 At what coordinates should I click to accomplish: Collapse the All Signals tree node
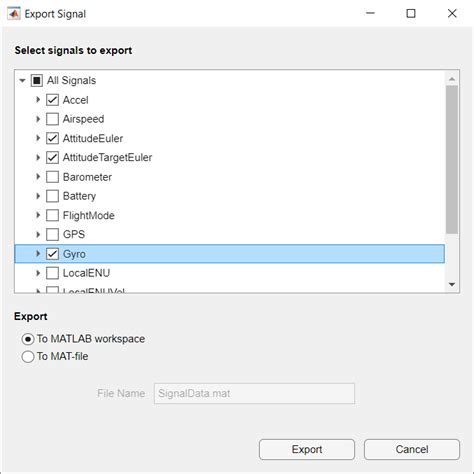point(22,80)
